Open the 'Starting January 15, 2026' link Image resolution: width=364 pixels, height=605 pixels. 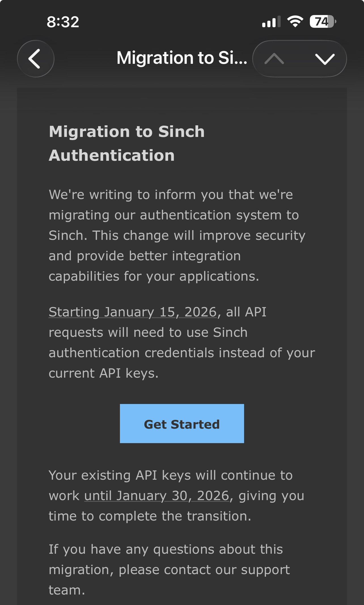(133, 312)
